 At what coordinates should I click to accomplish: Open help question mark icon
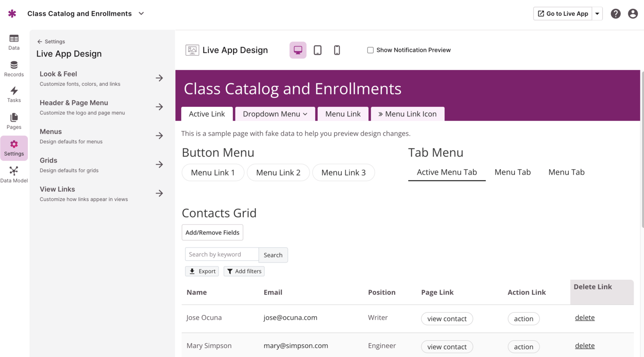pos(616,14)
